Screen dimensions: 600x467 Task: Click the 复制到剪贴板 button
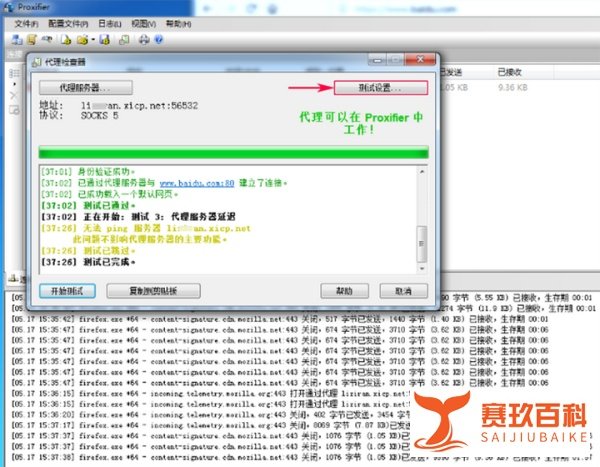point(153,291)
